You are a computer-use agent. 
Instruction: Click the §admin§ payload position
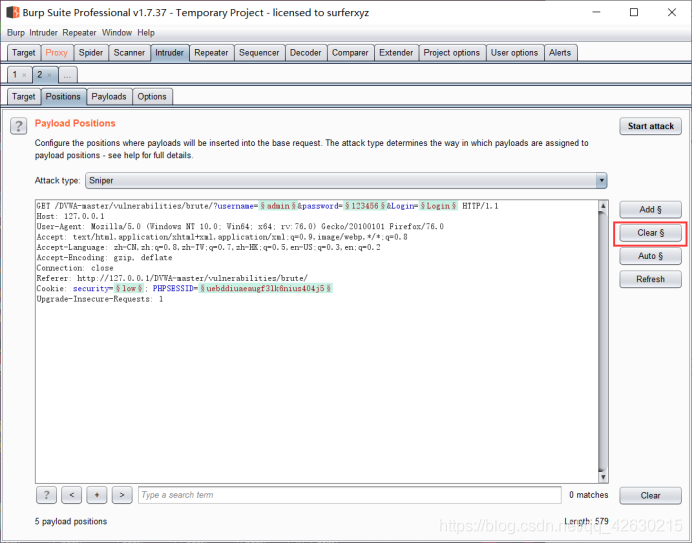coord(278,206)
